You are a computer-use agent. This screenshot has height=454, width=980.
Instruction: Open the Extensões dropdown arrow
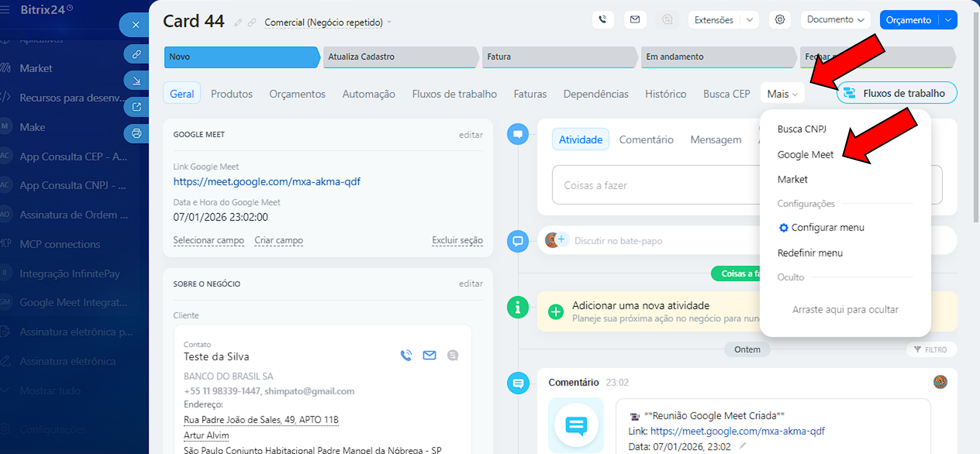749,20
